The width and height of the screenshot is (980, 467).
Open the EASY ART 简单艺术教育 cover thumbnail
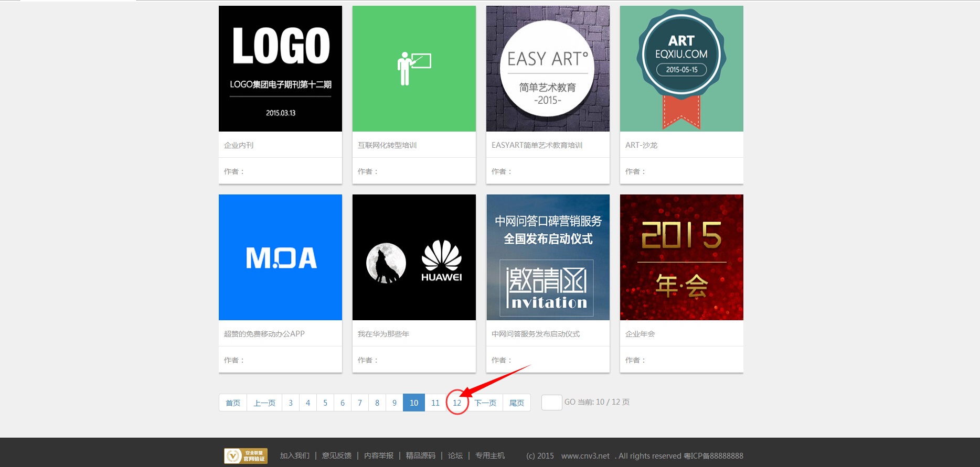click(x=548, y=69)
